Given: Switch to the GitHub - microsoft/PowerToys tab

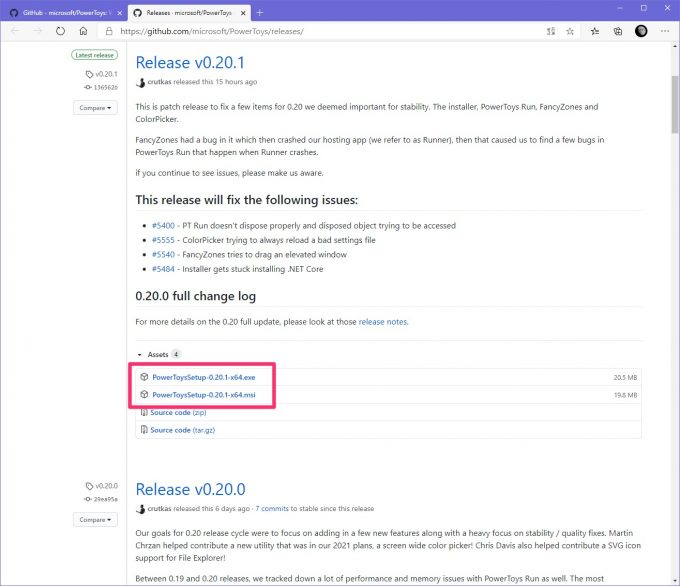Looking at the screenshot, I should click(x=65, y=13).
